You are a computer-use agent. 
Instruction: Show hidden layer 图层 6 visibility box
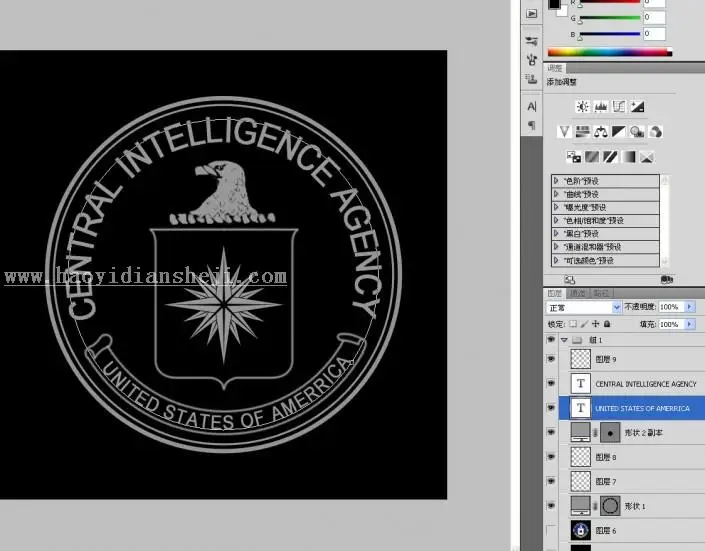(551, 530)
